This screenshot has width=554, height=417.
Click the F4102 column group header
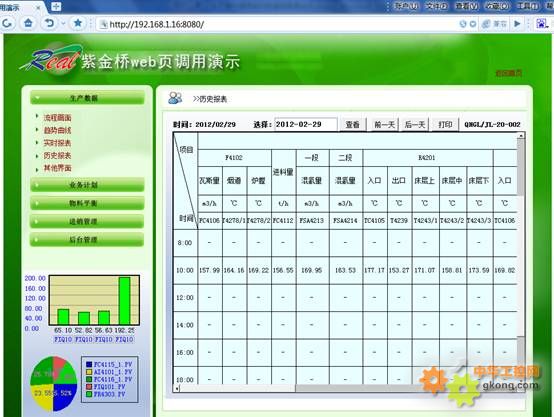click(234, 158)
